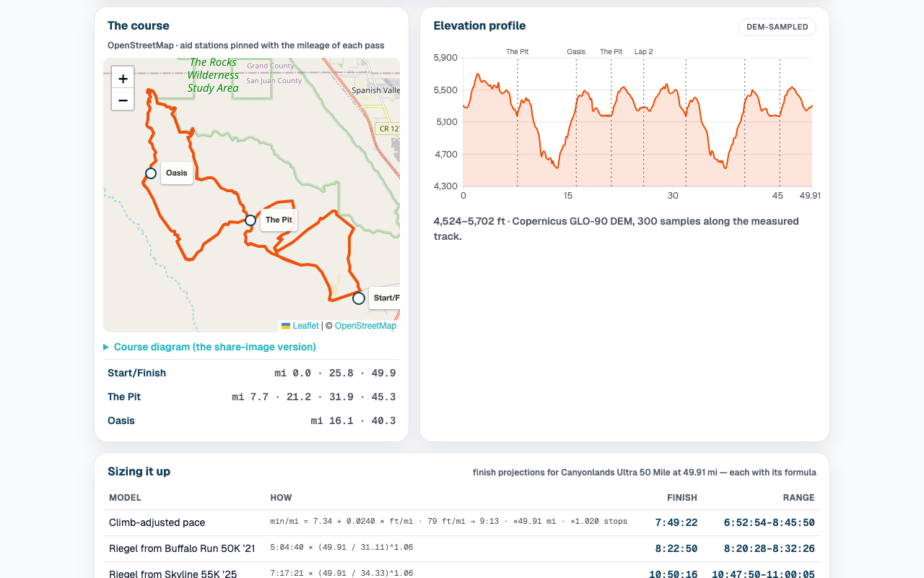The width and height of the screenshot is (924, 578).
Task: Click the Buffalo Run Riegel formula text
Action: (x=341, y=548)
